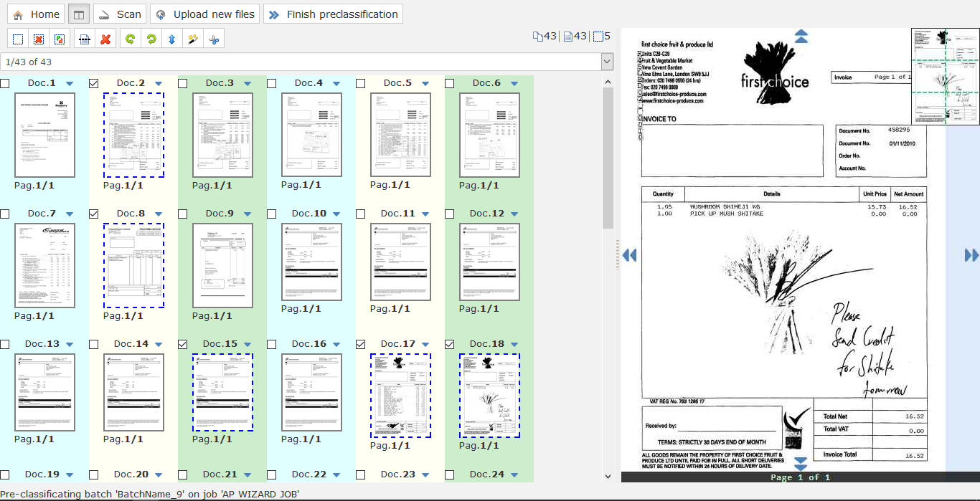Check the Doc.3 checkbox
Image resolution: width=980 pixels, height=501 pixels.
(183, 83)
